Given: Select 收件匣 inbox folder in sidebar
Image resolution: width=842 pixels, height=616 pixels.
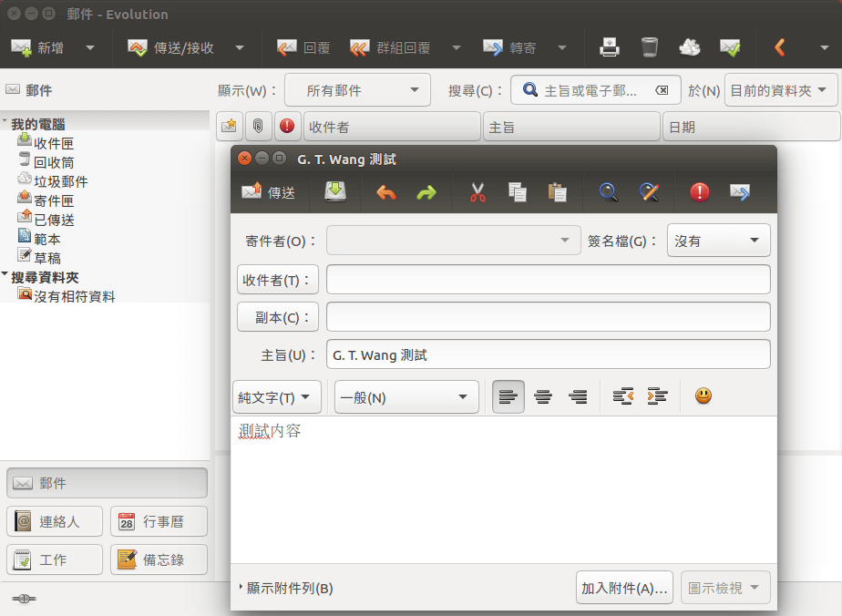Looking at the screenshot, I should coord(54,143).
